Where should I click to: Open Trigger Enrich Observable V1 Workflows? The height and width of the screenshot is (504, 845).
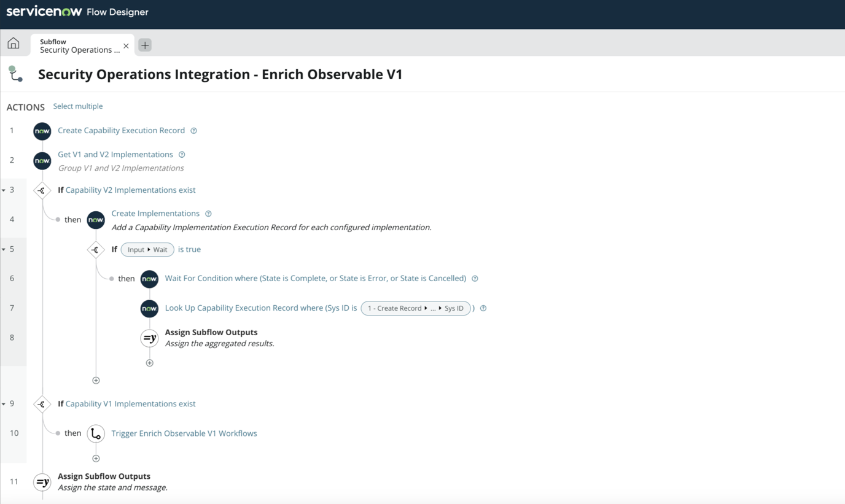click(x=184, y=433)
